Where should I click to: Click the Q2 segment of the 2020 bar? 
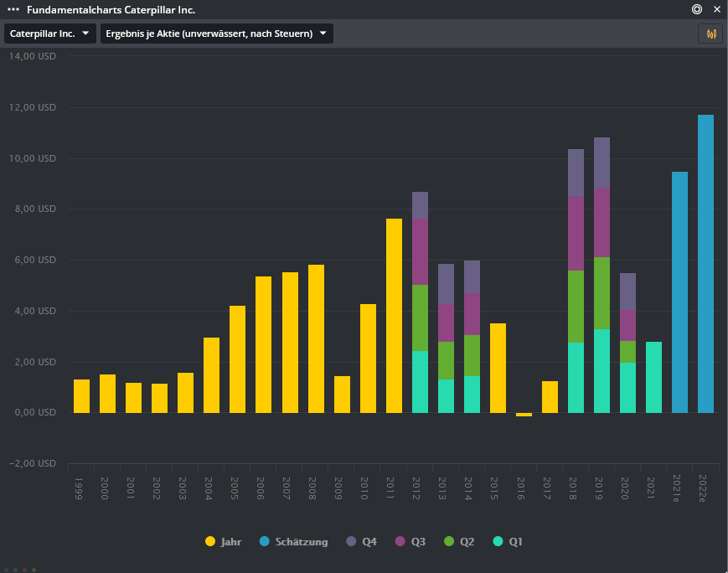pyautogui.click(x=628, y=352)
